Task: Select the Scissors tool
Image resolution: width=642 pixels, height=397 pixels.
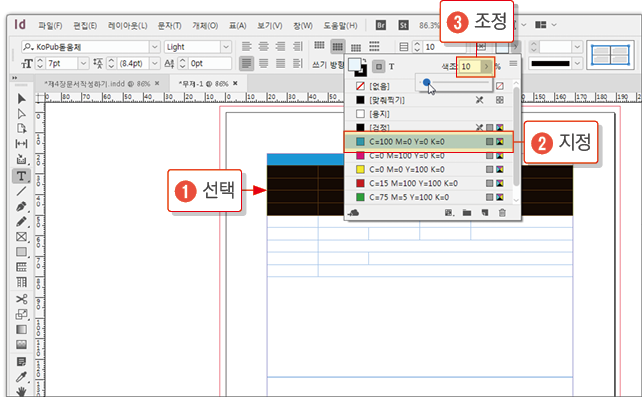Action: coord(21,299)
